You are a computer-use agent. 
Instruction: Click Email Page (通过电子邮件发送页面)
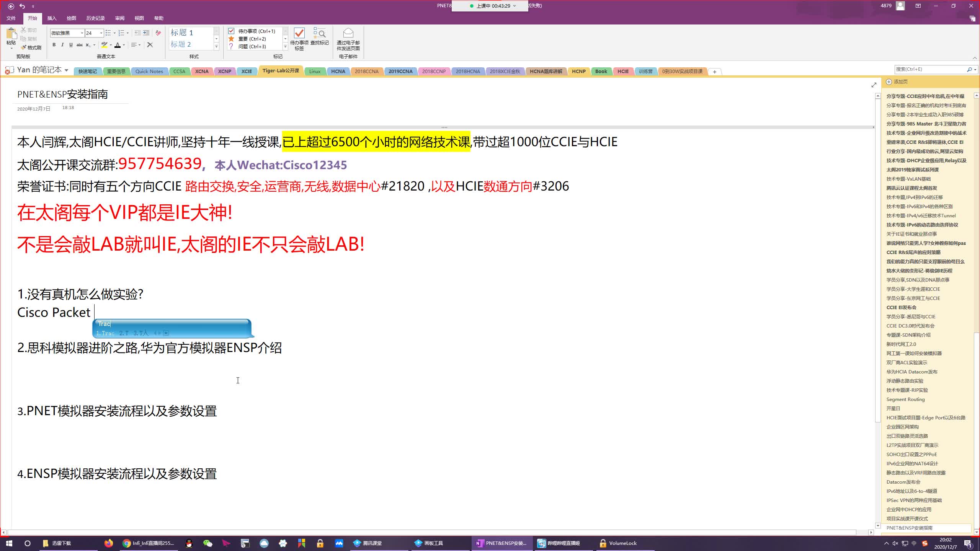(x=348, y=39)
